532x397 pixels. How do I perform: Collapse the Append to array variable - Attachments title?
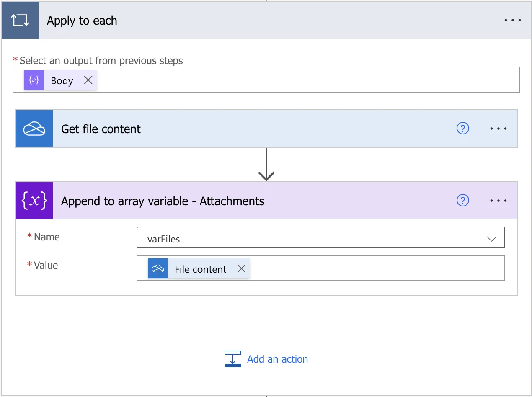(163, 201)
